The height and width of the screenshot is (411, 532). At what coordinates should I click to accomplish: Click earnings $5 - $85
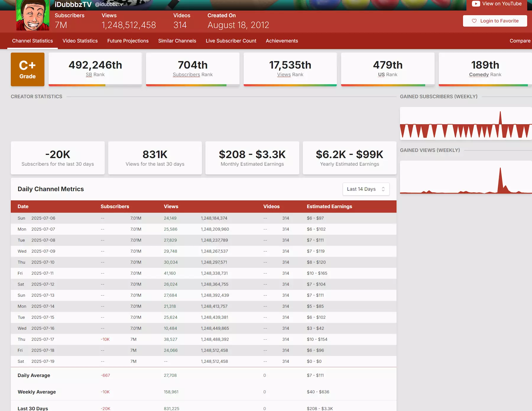(x=315, y=306)
